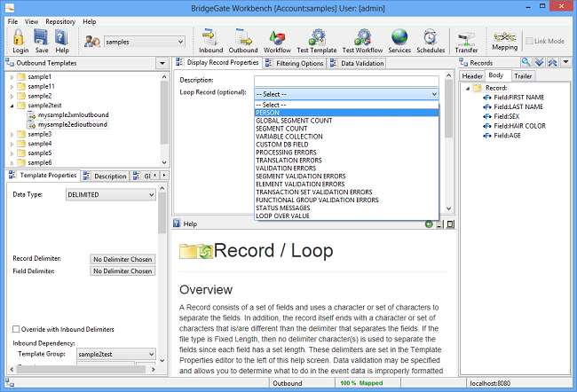Screen dimensions: 577x392
Task: Open the Inbound templates icon
Action: coord(210,37)
